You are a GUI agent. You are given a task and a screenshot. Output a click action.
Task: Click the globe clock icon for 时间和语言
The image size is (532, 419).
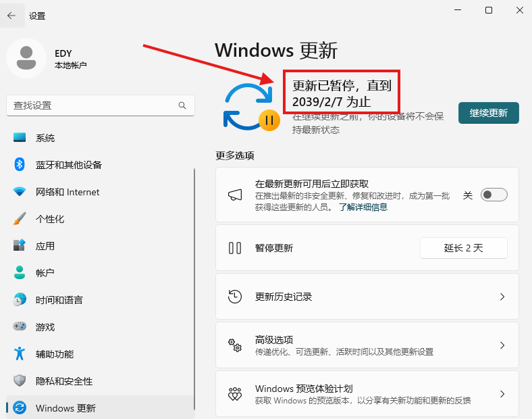click(20, 299)
